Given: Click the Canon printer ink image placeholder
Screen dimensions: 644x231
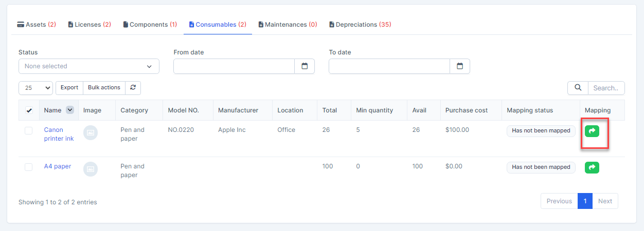Looking at the screenshot, I should tap(91, 132).
